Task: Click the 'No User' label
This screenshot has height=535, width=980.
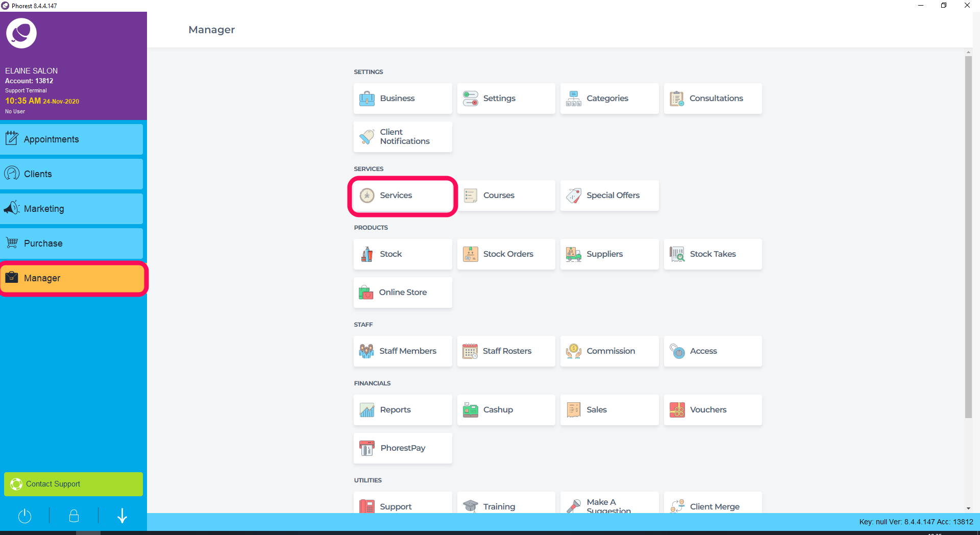Action: pyautogui.click(x=15, y=111)
